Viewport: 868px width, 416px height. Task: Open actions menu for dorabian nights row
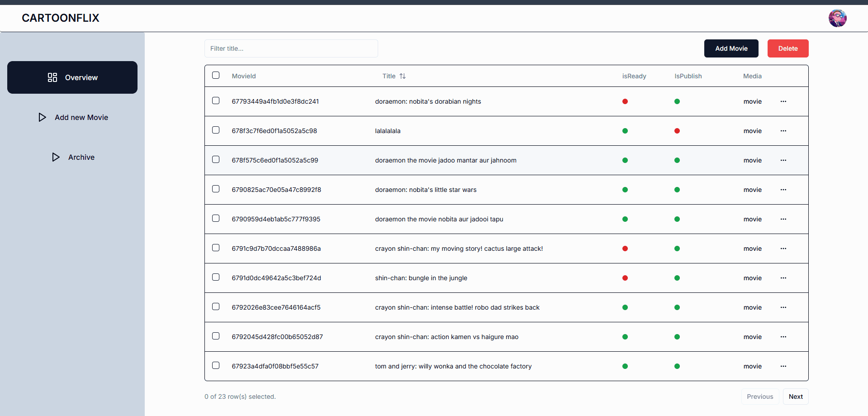click(783, 101)
